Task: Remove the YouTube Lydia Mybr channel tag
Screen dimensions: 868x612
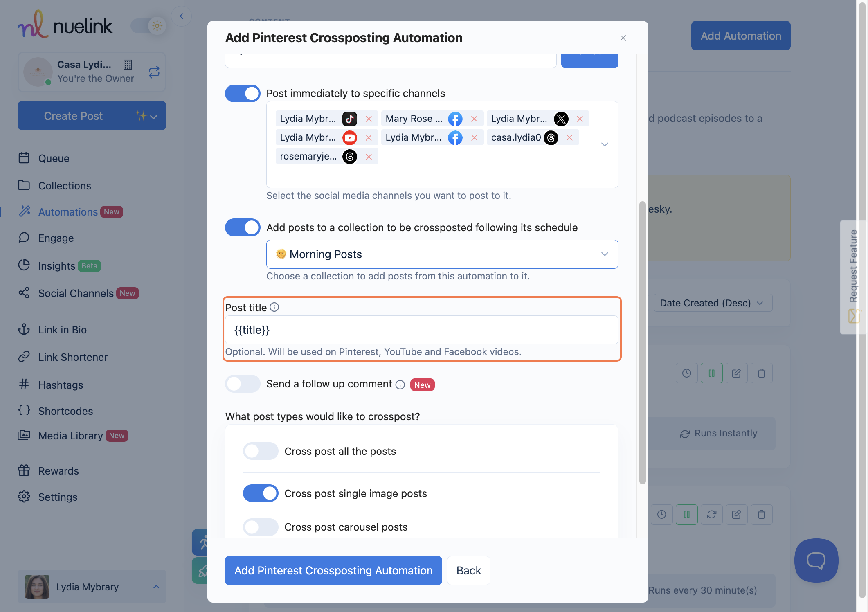Action: point(369,138)
